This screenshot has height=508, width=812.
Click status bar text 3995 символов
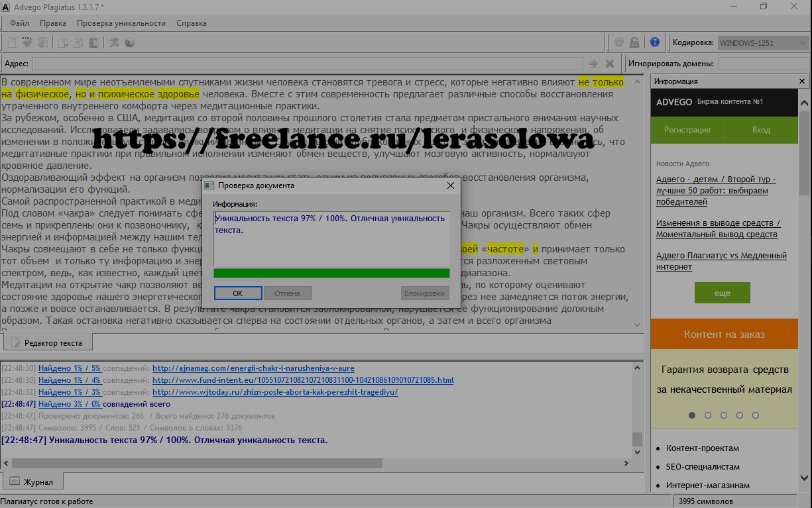[705, 501]
